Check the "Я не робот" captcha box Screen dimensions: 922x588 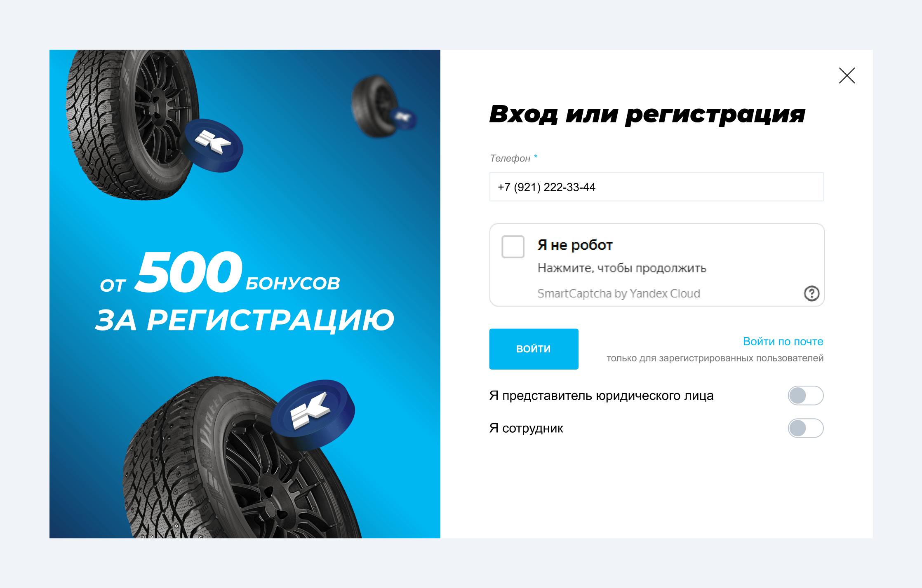coord(513,247)
